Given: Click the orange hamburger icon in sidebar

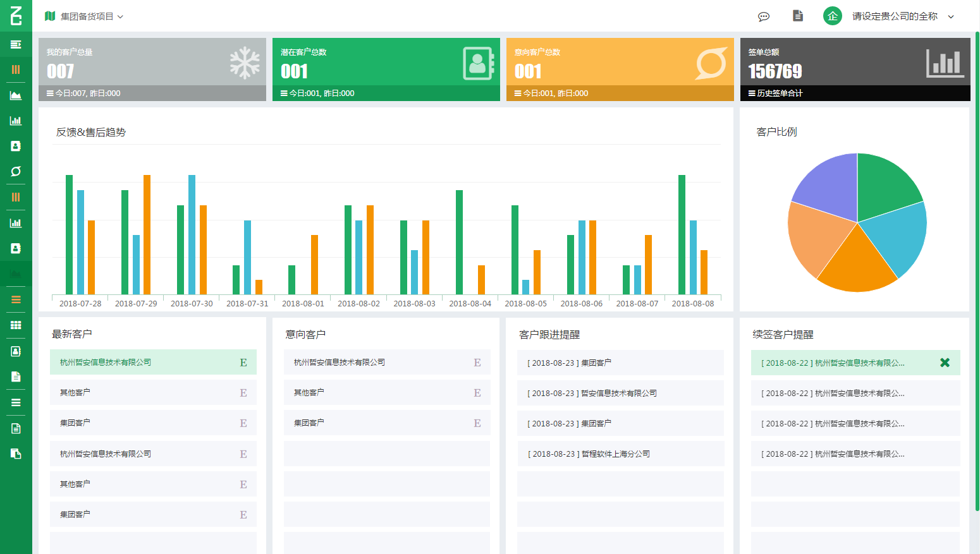Looking at the screenshot, I should point(16,299).
